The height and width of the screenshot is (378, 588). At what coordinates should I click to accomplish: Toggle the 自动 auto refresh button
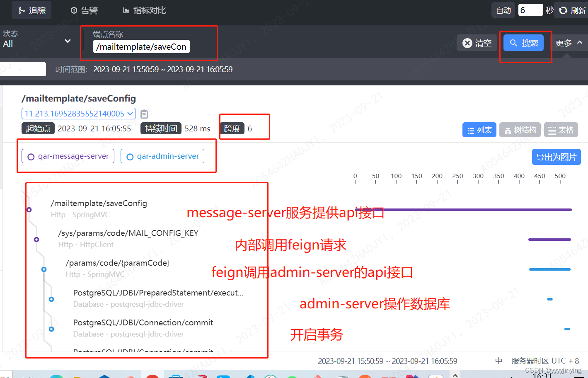click(503, 10)
